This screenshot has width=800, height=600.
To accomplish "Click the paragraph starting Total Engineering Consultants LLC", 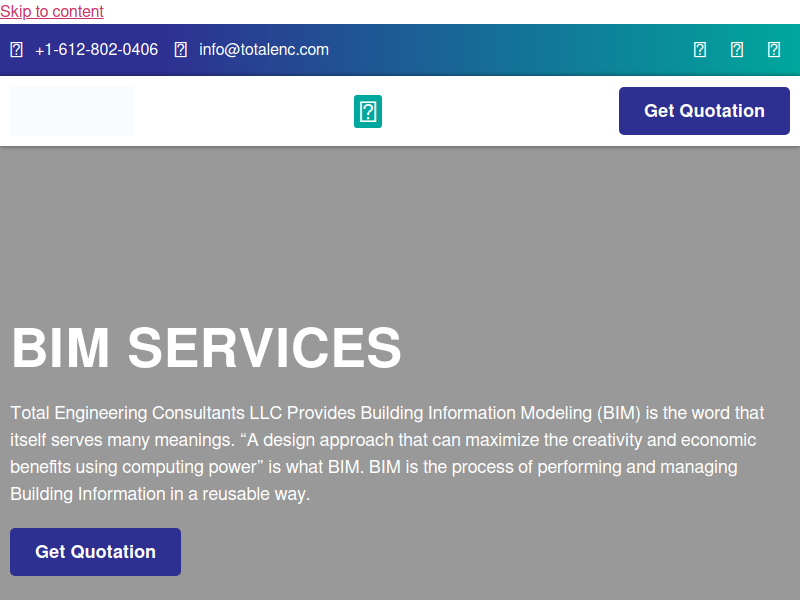I will pyautogui.click(x=388, y=453).
